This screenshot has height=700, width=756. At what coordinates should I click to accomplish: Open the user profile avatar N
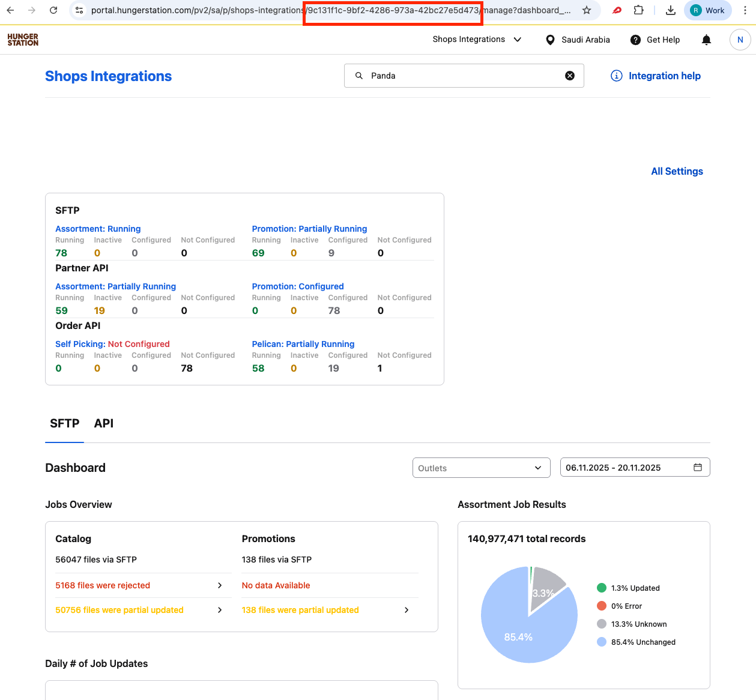[740, 40]
